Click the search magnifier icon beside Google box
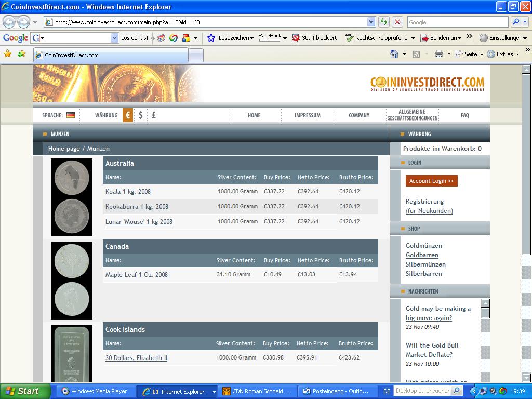The height and width of the screenshot is (399, 532). (x=516, y=22)
